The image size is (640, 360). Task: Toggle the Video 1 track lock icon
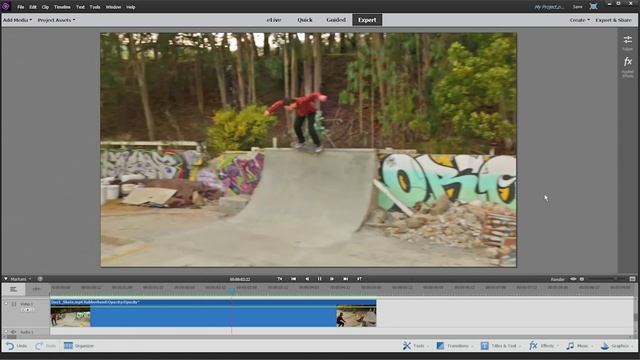pyautogui.click(x=14, y=304)
